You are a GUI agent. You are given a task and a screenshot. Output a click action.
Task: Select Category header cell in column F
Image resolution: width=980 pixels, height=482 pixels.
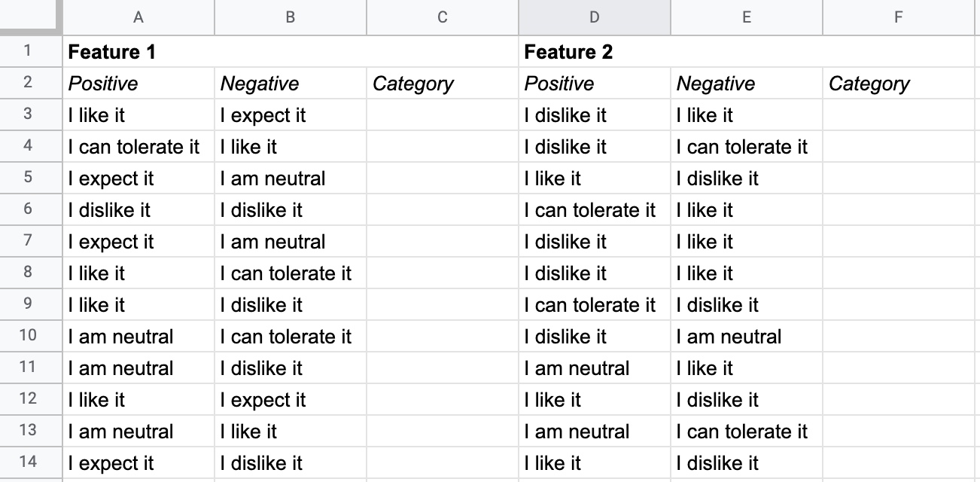[x=899, y=84]
